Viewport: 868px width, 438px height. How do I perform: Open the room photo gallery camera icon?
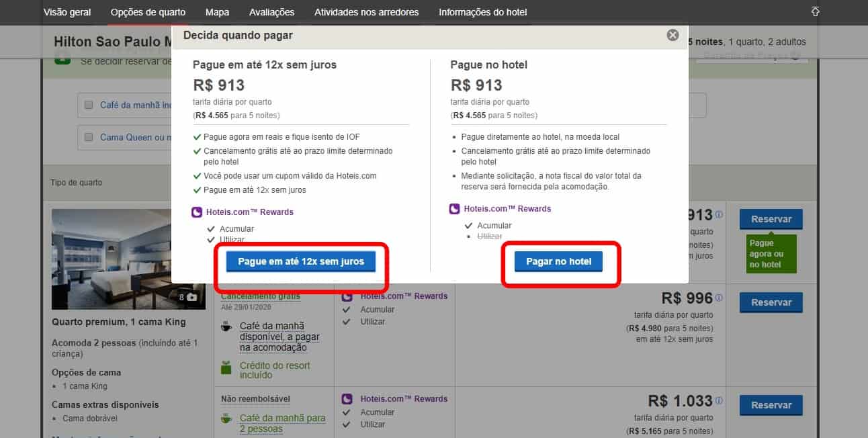pyautogui.click(x=192, y=297)
